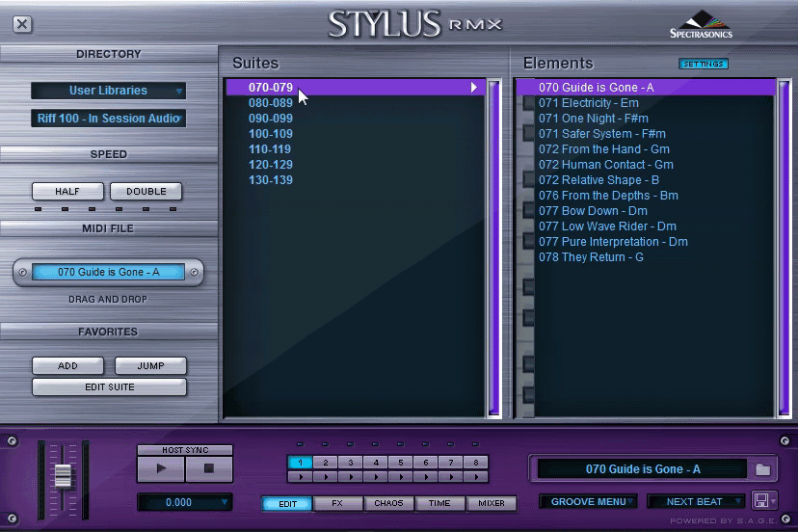Click the Elements list scrollbar
The height and width of the screenshot is (532, 798).
click(x=785, y=249)
